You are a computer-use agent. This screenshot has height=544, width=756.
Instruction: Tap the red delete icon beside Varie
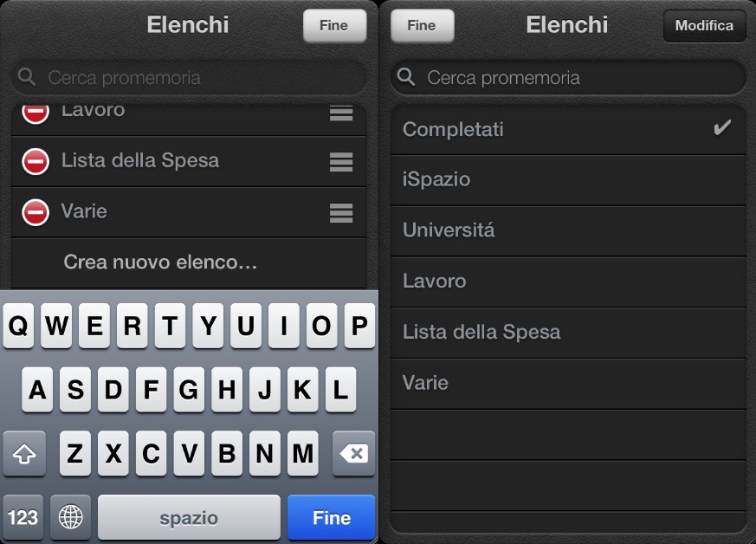pos(36,211)
